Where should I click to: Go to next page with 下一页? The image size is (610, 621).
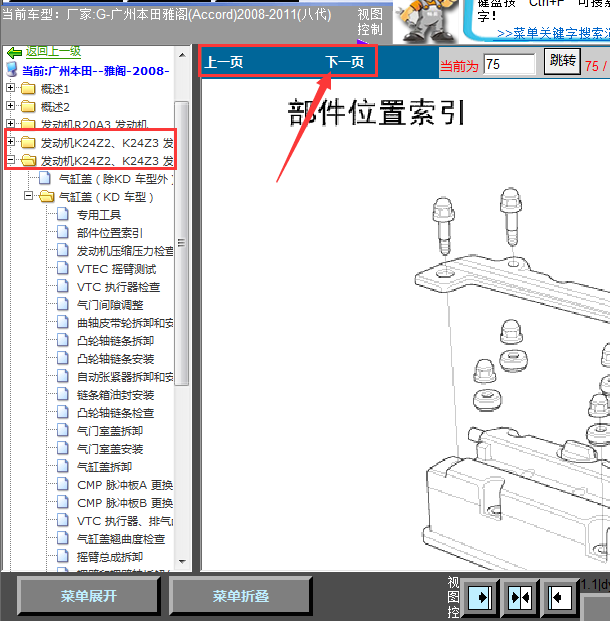345,62
